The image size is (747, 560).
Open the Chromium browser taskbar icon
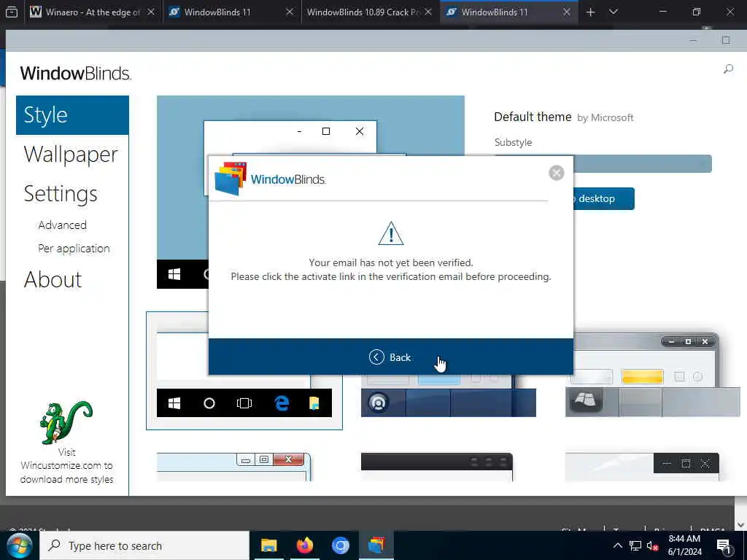click(341, 545)
